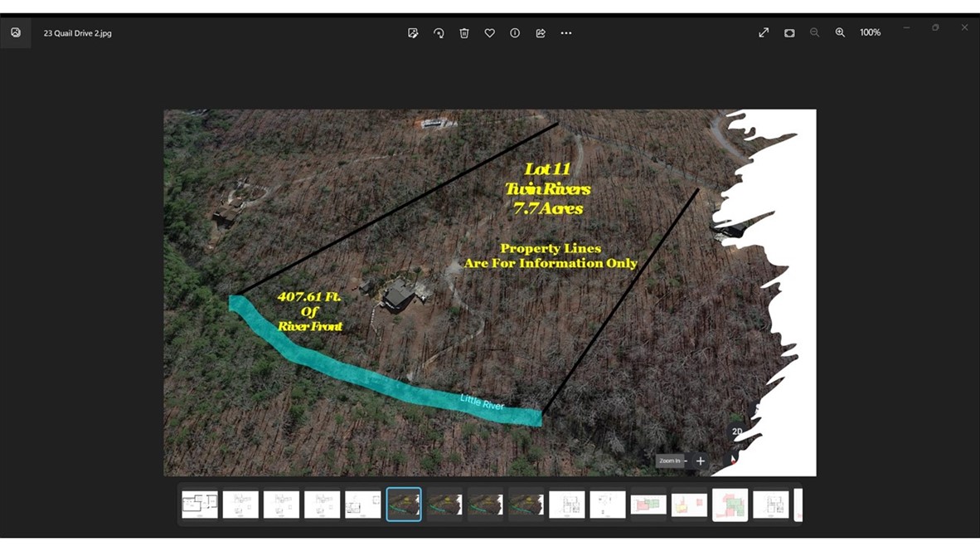Rotate the photo using the rotate icon
The height and width of the screenshot is (551, 980).
coord(439,33)
